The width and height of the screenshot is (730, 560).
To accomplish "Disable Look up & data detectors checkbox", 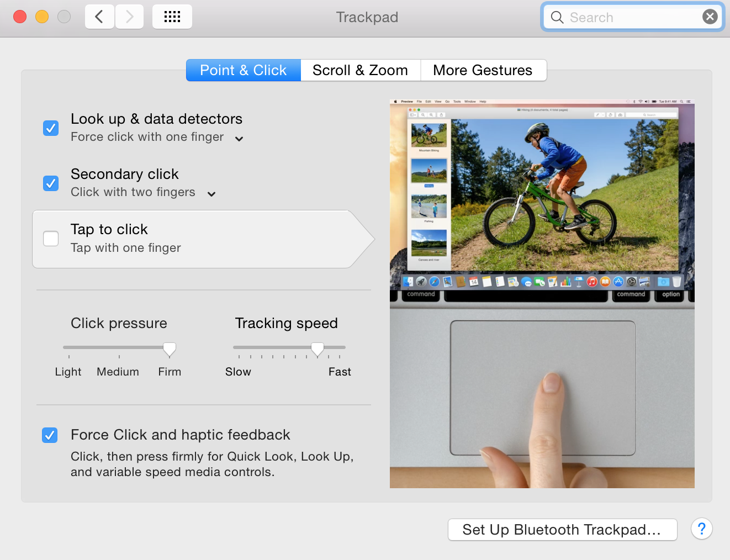I will pos(51,128).
